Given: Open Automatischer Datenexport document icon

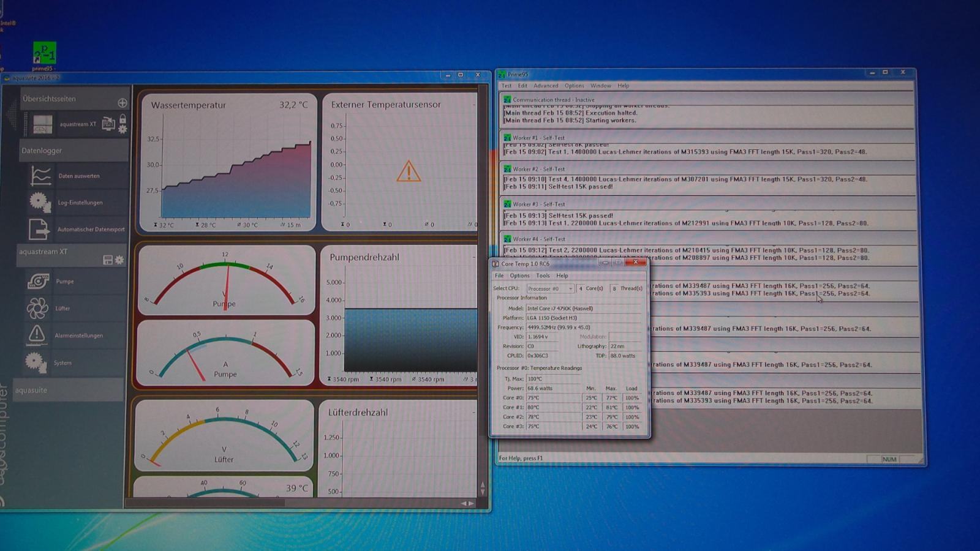Looking at the screenshot, I should 39,229.
